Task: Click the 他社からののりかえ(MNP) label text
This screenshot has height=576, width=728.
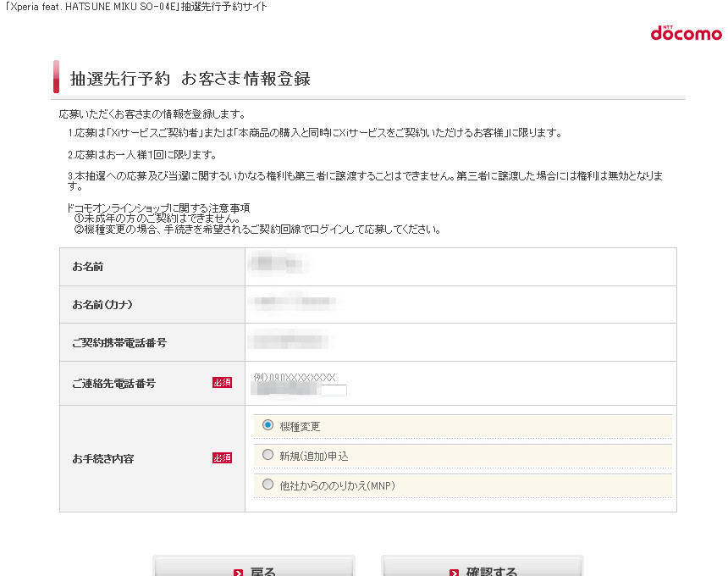Action: click(338, 486)
